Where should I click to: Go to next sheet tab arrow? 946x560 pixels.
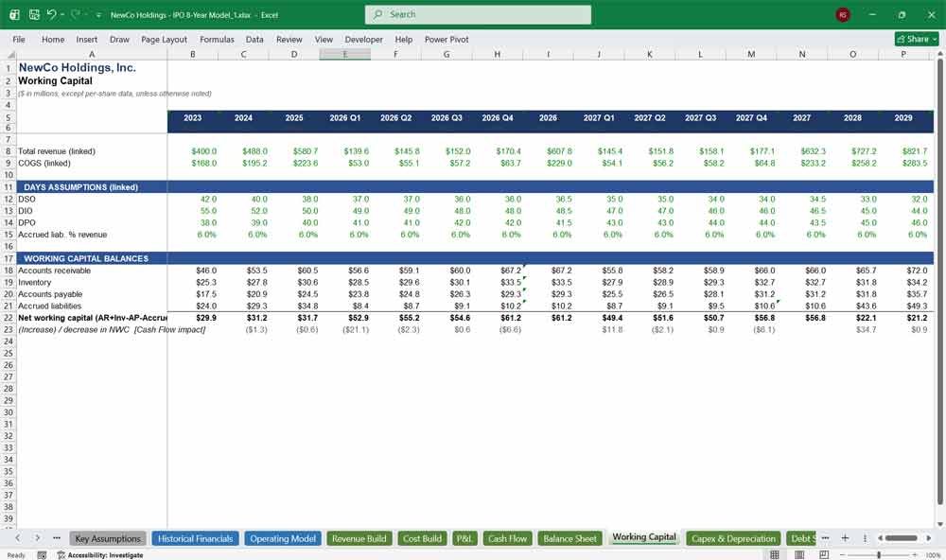[x=37, y=537]
